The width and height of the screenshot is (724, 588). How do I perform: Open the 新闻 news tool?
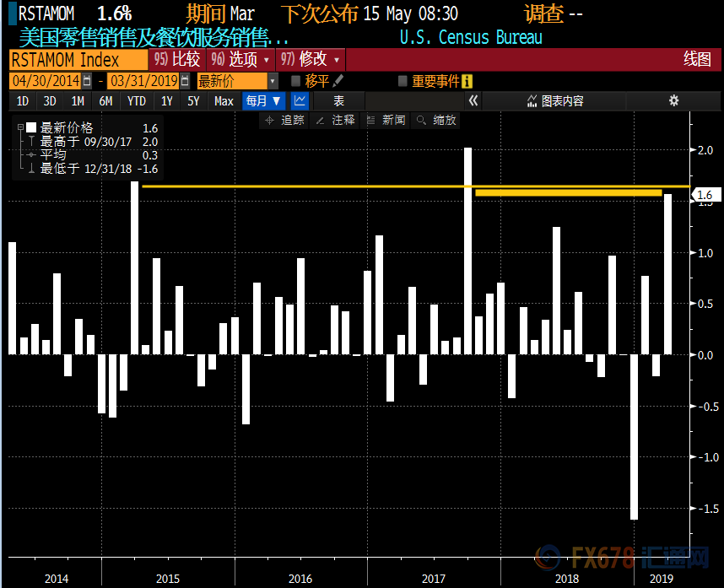pyautogui.click(x=386, y=121)
